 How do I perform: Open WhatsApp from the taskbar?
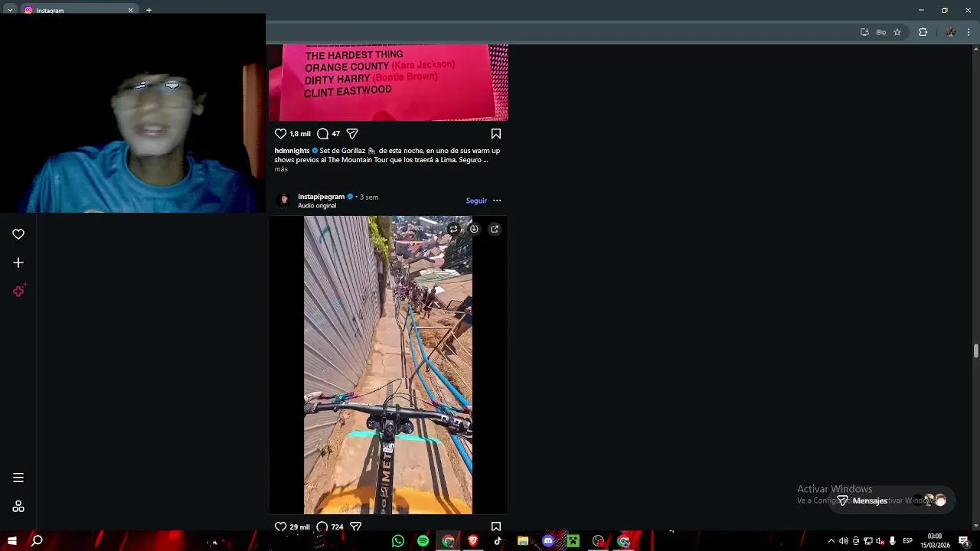[398, 541]
